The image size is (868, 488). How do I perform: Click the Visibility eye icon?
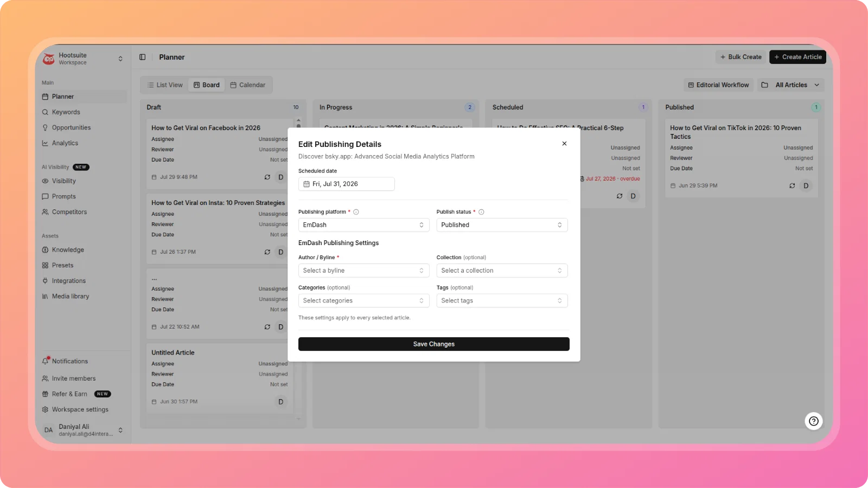[x=45, y=181]
